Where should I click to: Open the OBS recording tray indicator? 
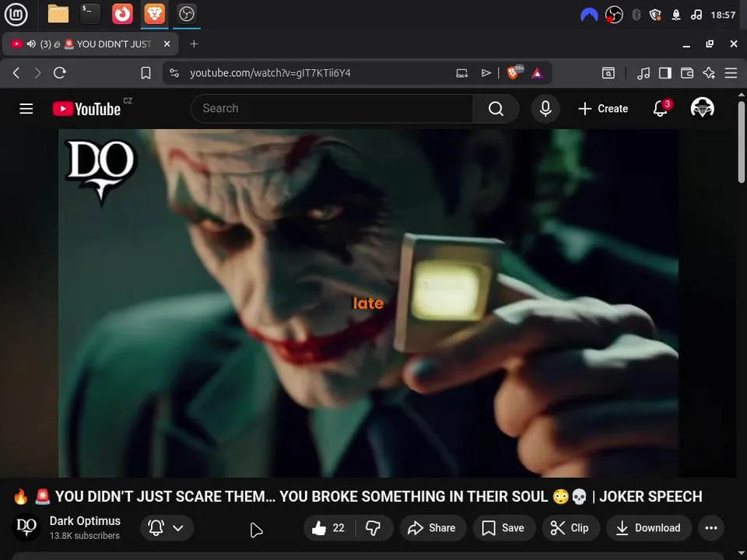(614, 16)
